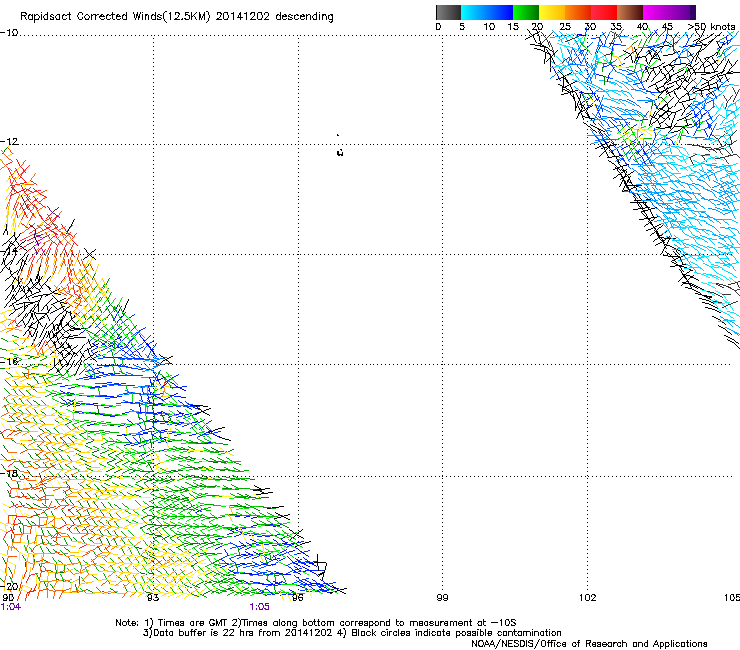740x650 pixels.
Task: Click the brown 35-40 knots legend swatch
Action: pyautogui.click(x=630, y=12)
